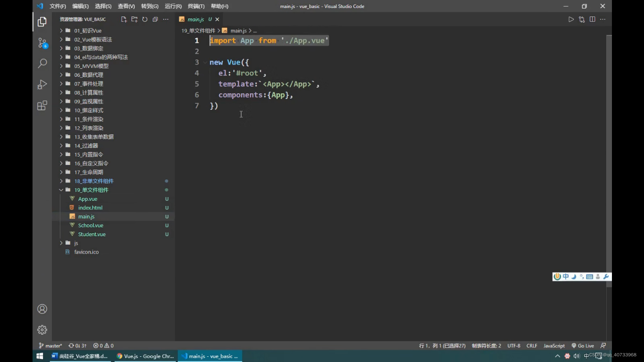Open the Search view in the activity bar
The width and height of the screenshot is (644, 362).
click(x=42, y=63)
